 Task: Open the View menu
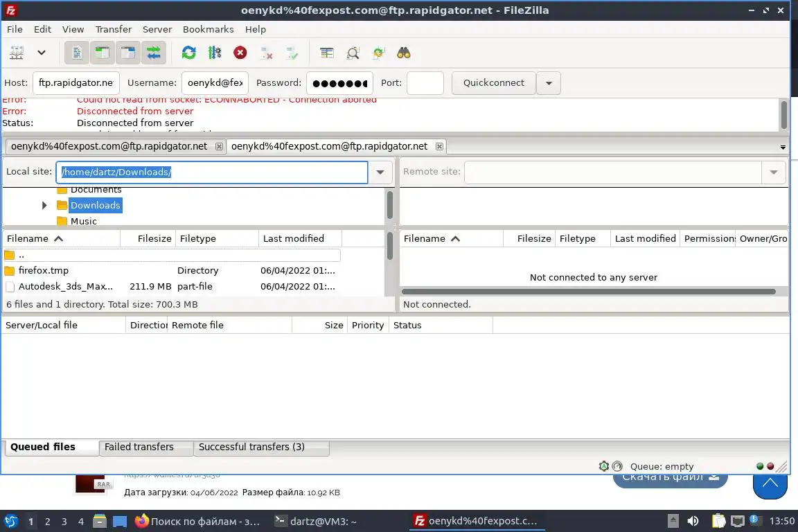tap(73, 29)
